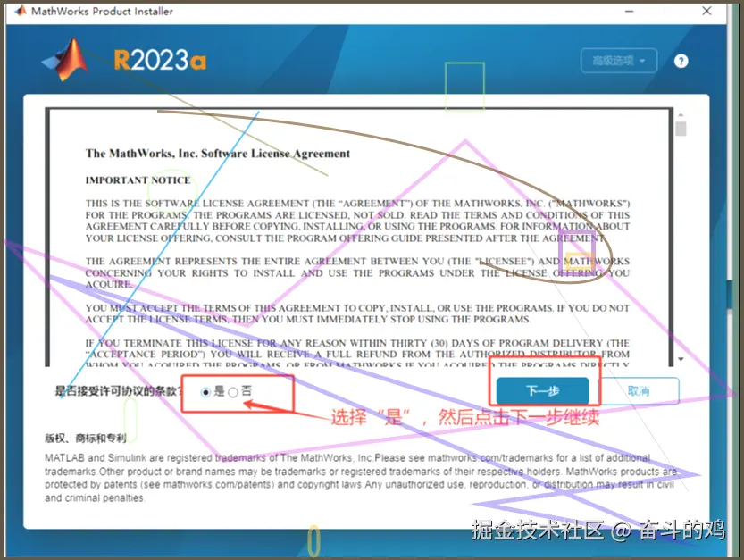744x560 pixels.
Task: Select the 否 (no) radio button
Action: pos(233,392)
